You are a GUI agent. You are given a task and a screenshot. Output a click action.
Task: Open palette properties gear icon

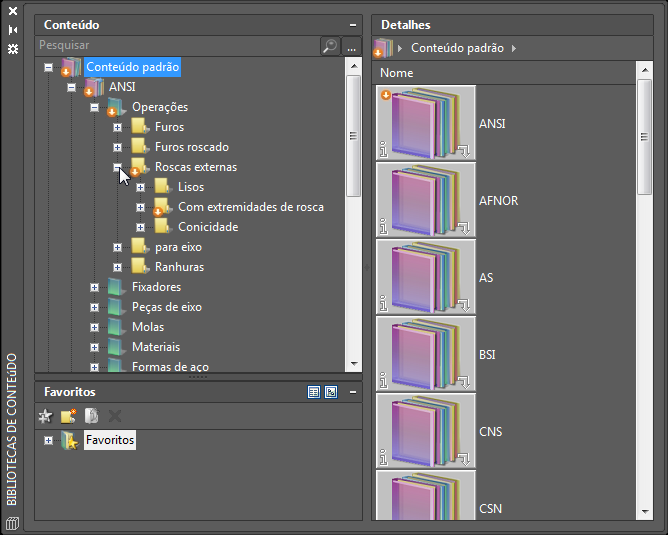13,49
